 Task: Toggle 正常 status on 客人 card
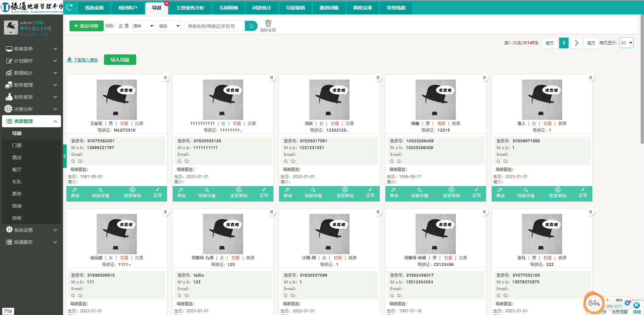coord(583,193)
